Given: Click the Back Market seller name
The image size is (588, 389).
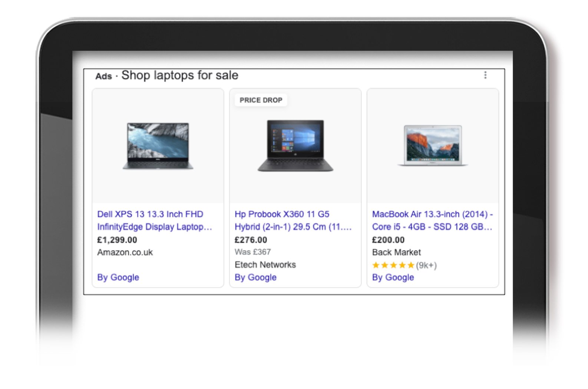Looking at the screenshot, I should pyautogui.click(x=396, y=252).
